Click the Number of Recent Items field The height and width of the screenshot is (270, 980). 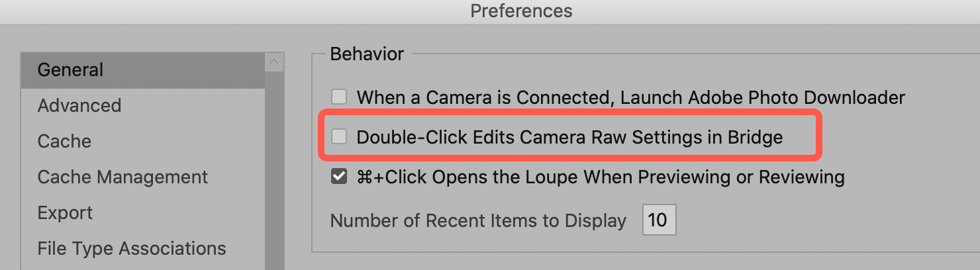[x=658, y=220]
